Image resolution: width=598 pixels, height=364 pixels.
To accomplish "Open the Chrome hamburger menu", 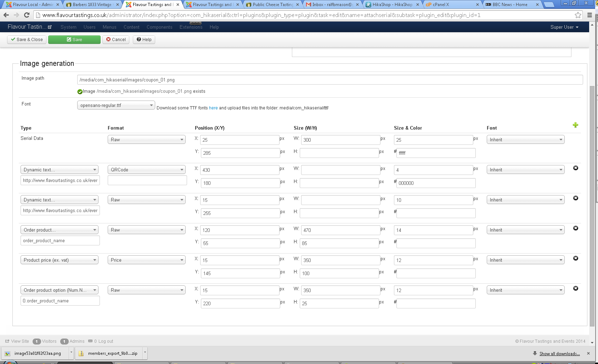I will click(x=589, y=15).
